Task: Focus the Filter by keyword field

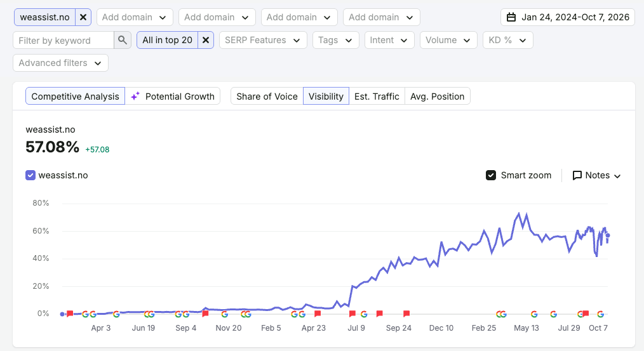Action: coord(64,40)
